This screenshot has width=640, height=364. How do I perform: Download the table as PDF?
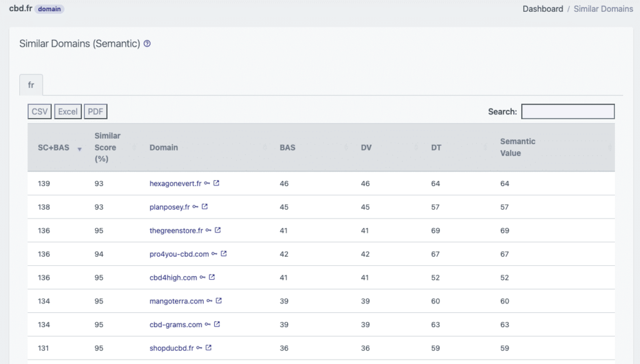pyautogui.click(x=95, y=111)
